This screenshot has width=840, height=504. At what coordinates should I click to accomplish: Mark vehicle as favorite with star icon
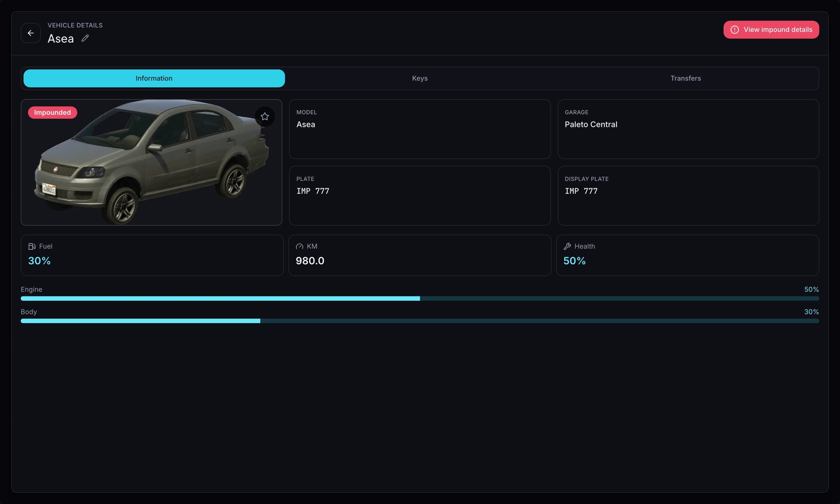pyautogui.click(x=265, y=116)
